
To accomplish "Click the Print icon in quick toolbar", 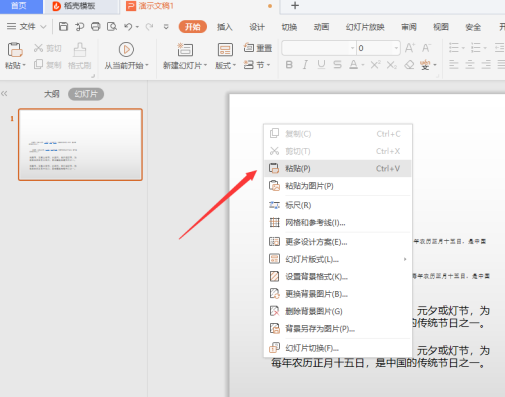I will point(96,27).
